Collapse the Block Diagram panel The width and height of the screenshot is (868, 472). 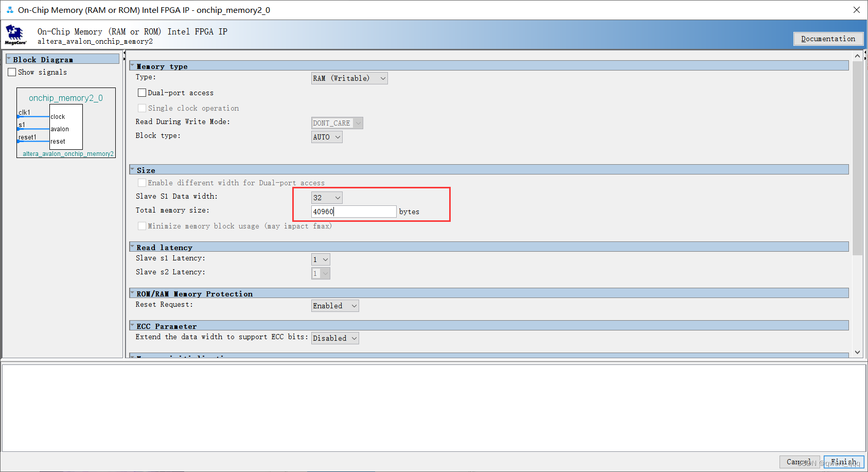pos(9,59)
